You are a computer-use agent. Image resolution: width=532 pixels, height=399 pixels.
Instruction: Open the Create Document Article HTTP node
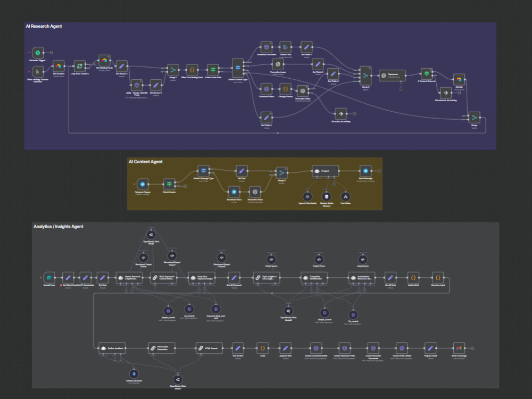point(316,348)
